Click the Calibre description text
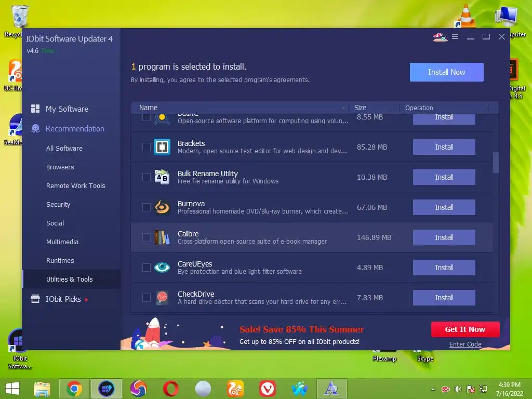Image resolution: width=532 pixels, height=399 pixels. coord(252,242)
